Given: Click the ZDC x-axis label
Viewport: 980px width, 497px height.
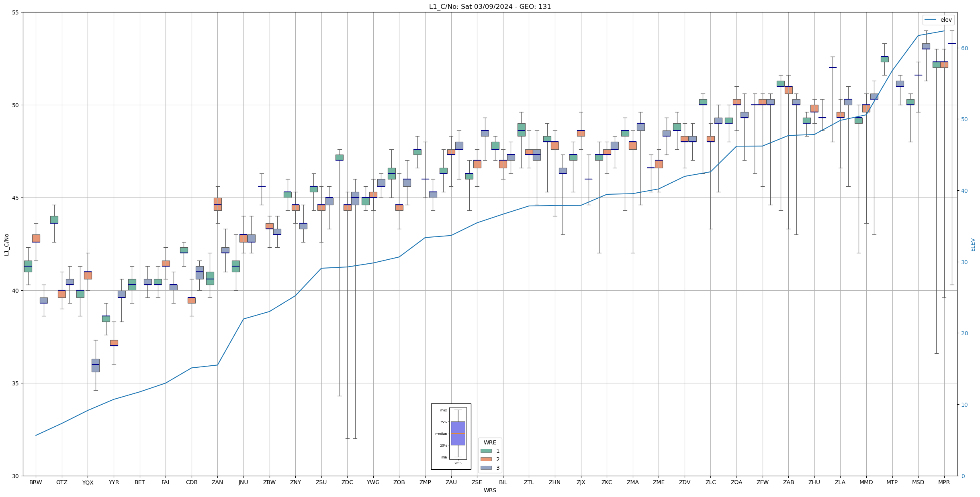Looking at the screenshot, I should coord(347,483).
